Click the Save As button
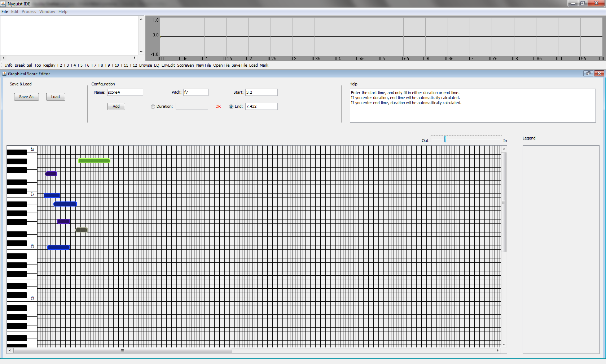Viewport: 606px width, 364px height. 26,97
